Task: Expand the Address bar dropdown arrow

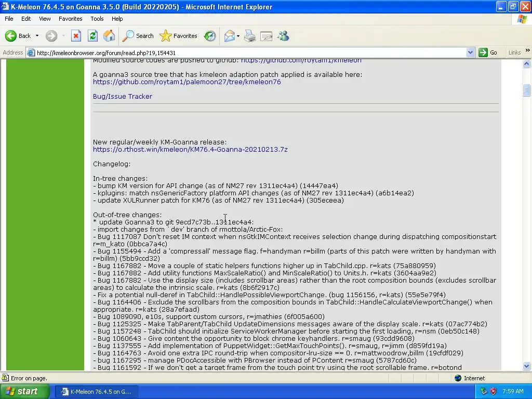Action: pos(470,52)
